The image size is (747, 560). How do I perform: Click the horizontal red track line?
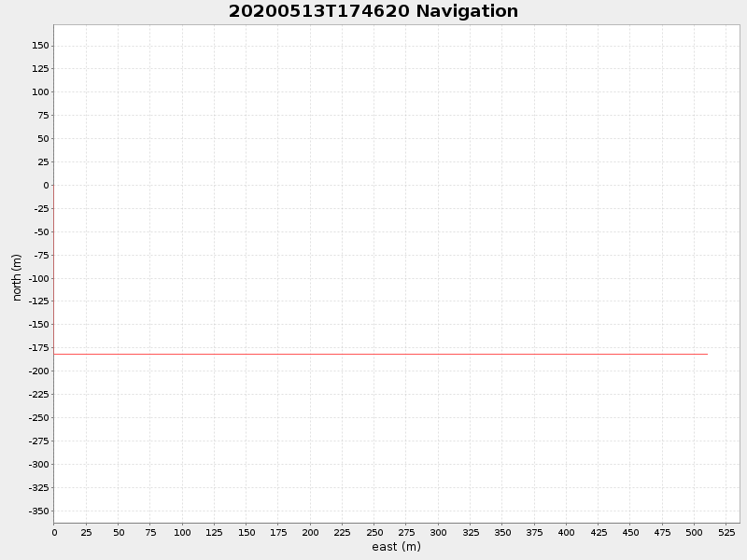click(381, 355)
